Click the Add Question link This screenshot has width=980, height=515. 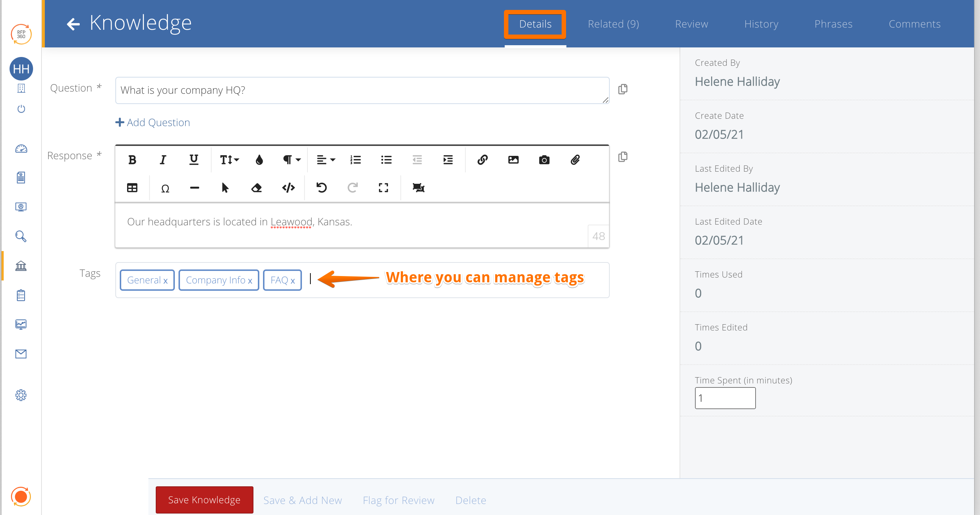(x=152, y=122)
